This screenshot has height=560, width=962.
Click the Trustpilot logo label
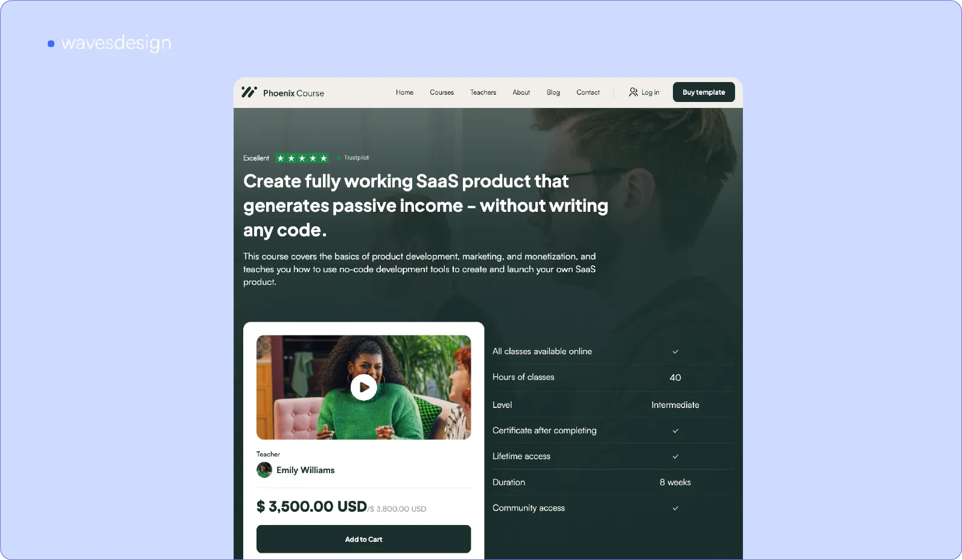pyautogui.click(x=352, y=157)
